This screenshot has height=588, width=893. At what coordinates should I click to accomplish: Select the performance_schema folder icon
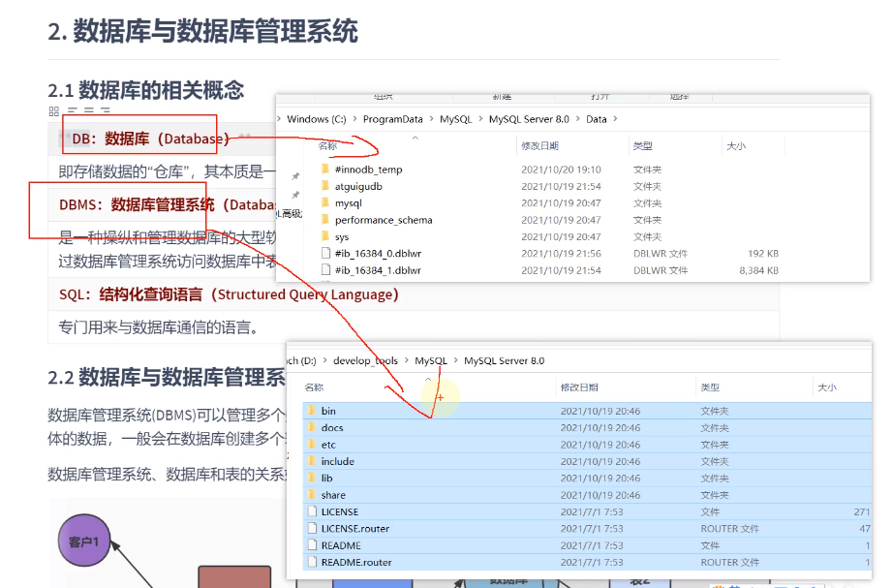click(x=325, y=219)
